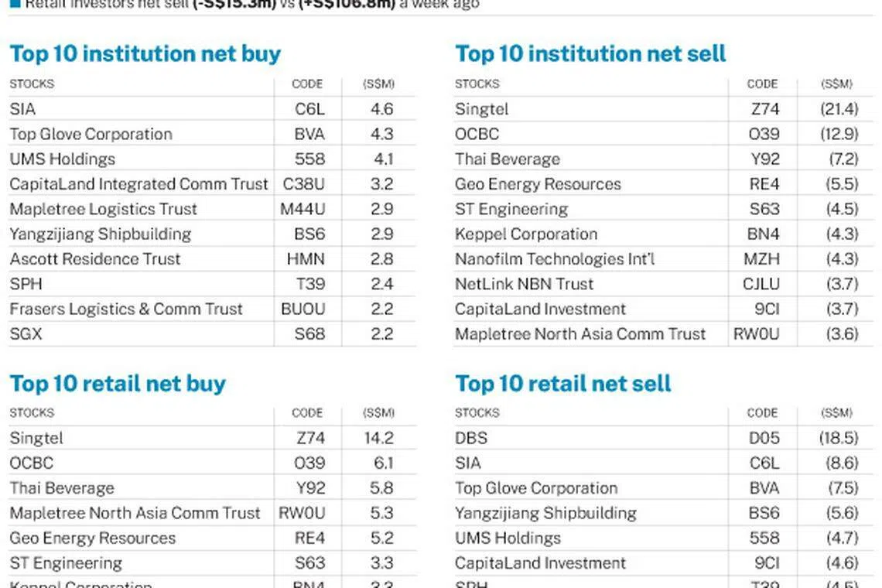Click the CapitaLand Integrated Comm Trust row
This screenshot has width=882, height=588.
click(138, 184)
